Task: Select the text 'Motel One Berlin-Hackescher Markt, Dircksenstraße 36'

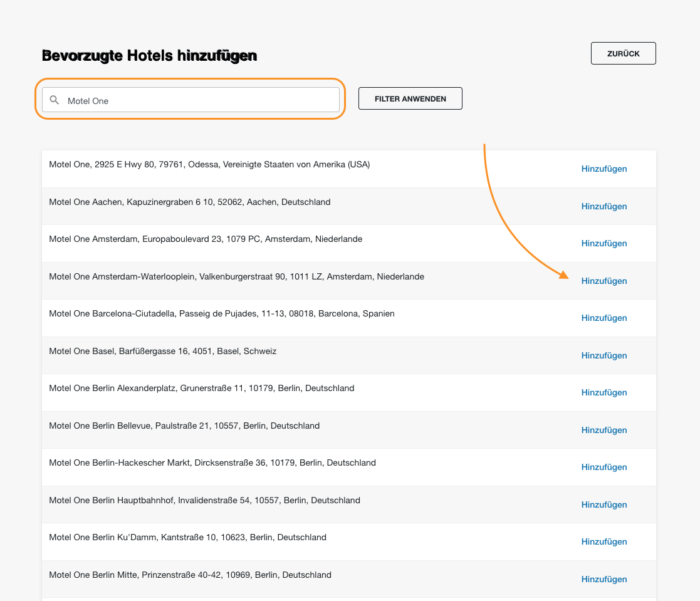Action: (x=157, y=463)
